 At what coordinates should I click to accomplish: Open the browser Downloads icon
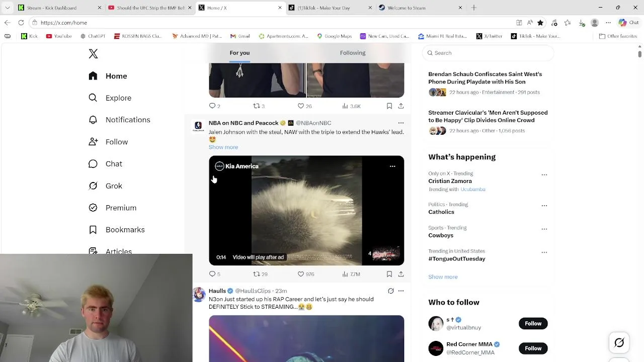click(582, 23)
